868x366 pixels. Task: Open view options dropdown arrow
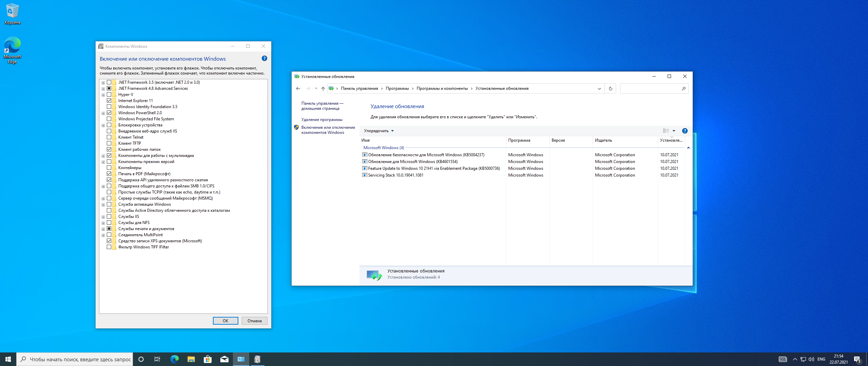pyautogui.click(x=674, y=131)
